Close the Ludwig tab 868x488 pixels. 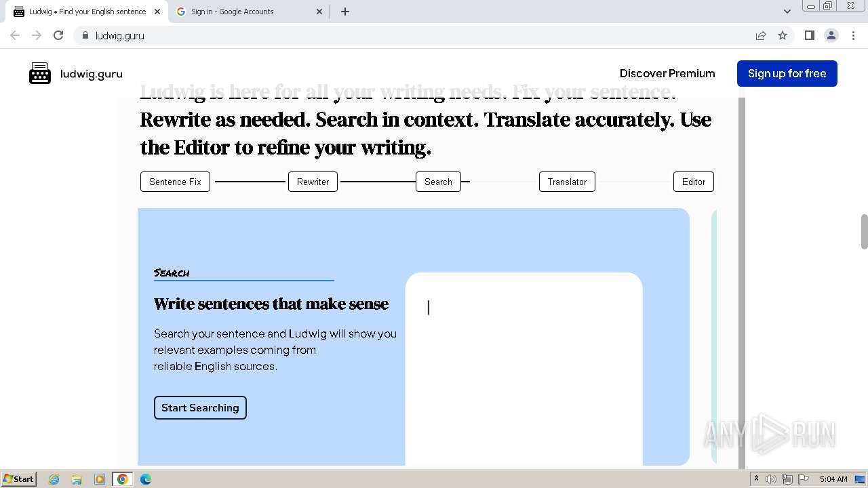(157, 12)
